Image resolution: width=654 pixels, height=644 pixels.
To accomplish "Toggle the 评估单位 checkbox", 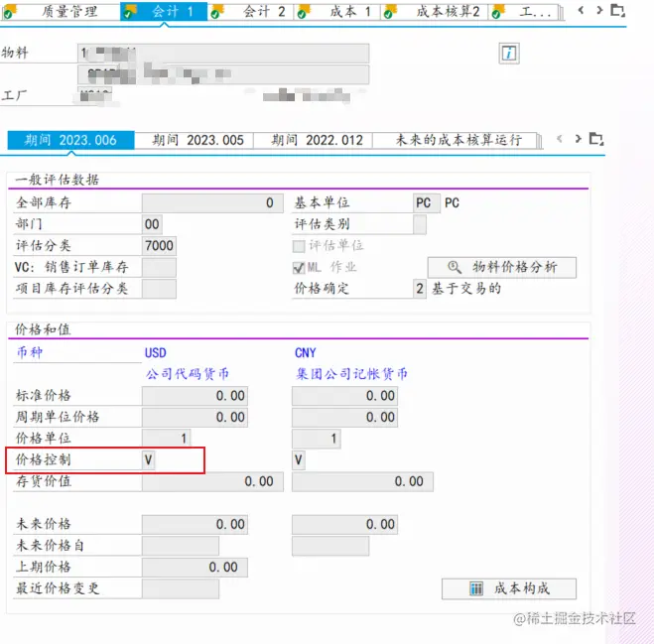I will click(299, 246).
